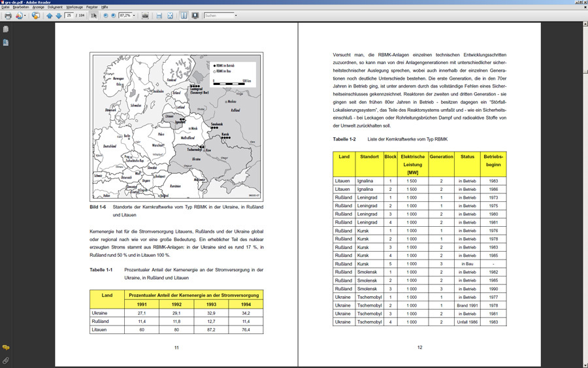Click page number 12 at page bottom
588x368 pixels.
pos(419,347)
